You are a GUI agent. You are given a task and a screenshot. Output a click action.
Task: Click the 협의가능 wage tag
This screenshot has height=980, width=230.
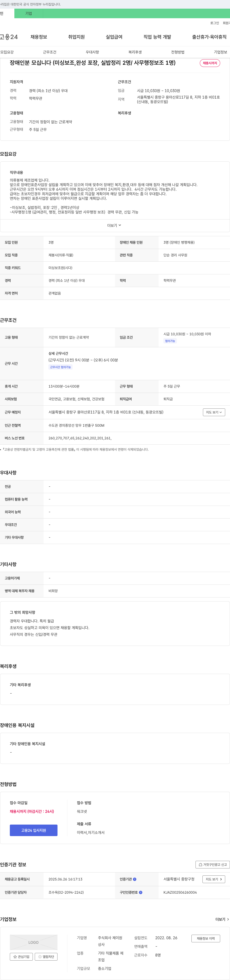[x=170, y=341]
